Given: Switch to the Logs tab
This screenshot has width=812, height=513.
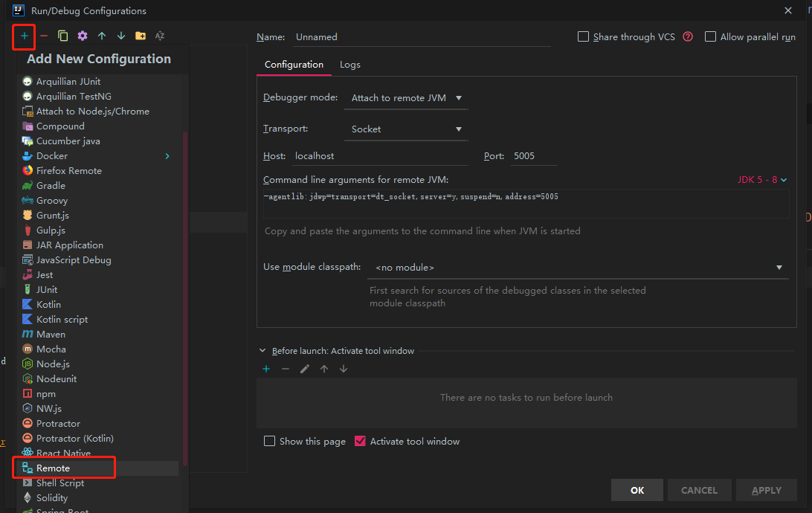Looking at the screenshot, I should [x=350, y=65].
